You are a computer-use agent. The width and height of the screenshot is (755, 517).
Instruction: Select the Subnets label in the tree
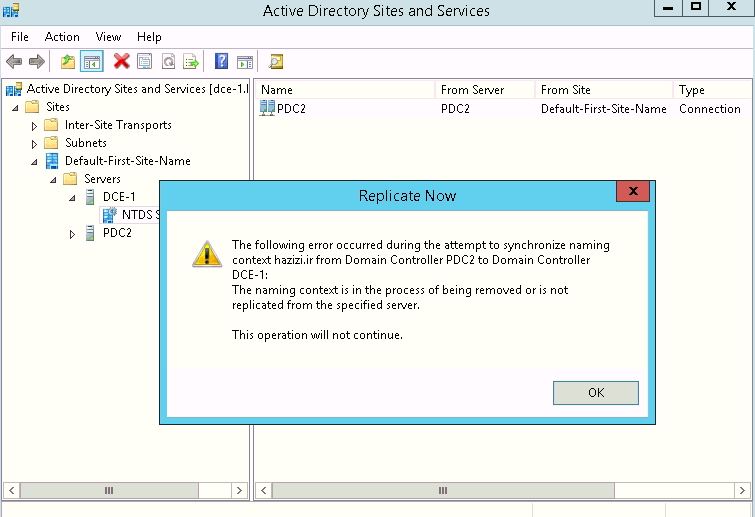(x=86, y=142)
